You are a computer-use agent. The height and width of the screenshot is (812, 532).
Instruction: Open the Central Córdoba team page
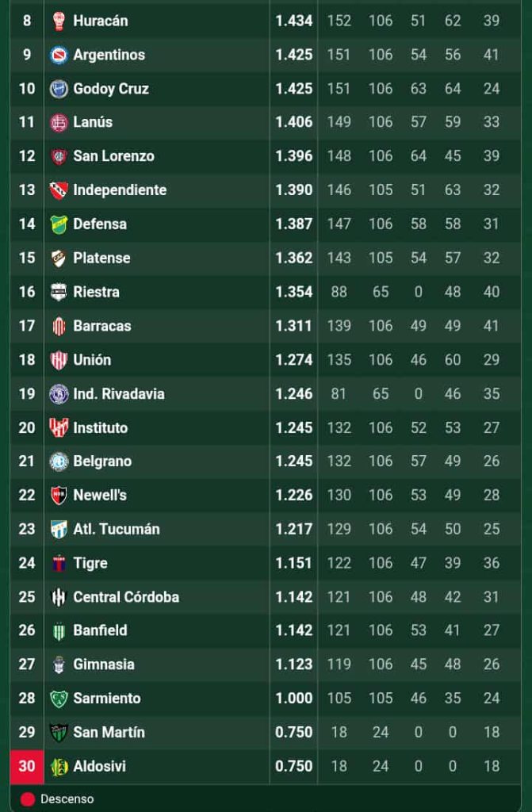(x=126, y=597)
